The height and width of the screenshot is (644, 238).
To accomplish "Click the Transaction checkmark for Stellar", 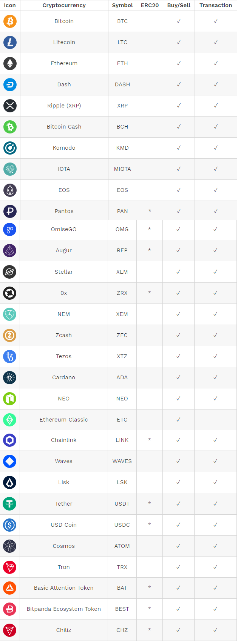I will (215, 272).
